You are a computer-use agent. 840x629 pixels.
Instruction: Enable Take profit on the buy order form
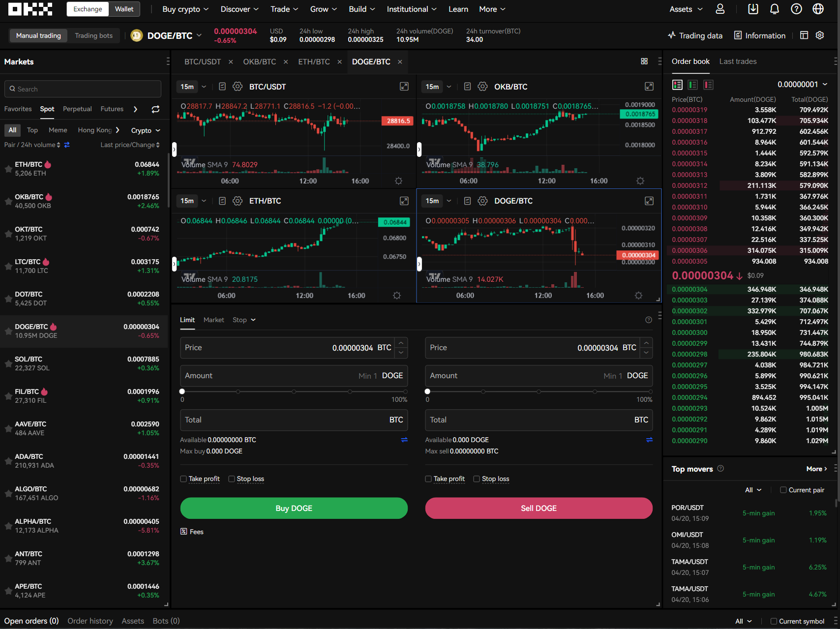183,479
